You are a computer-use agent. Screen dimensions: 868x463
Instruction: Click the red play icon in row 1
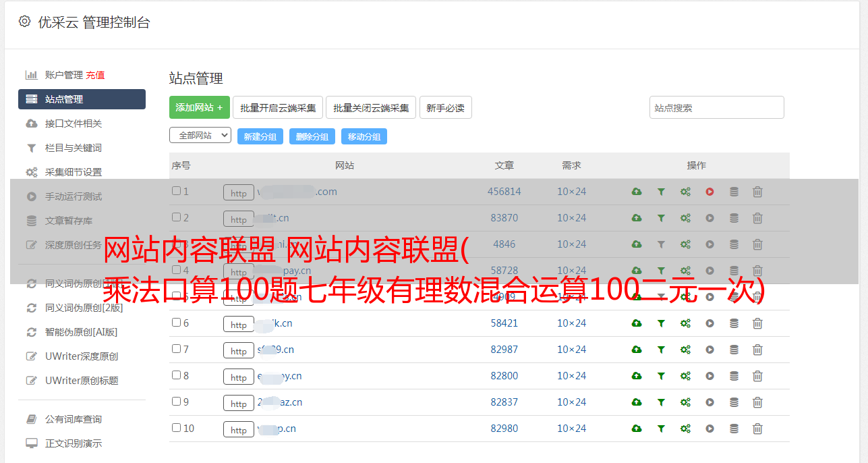710,192
